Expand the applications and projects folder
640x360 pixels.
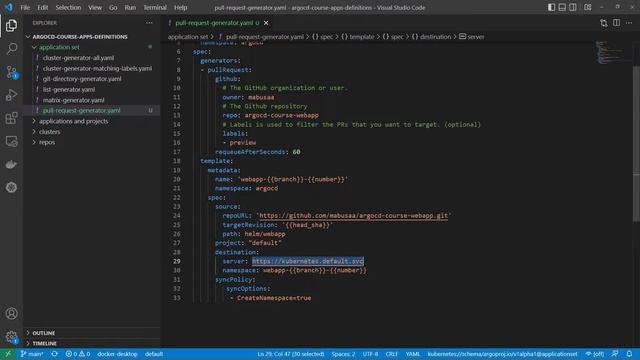click(x=73, y=121)
